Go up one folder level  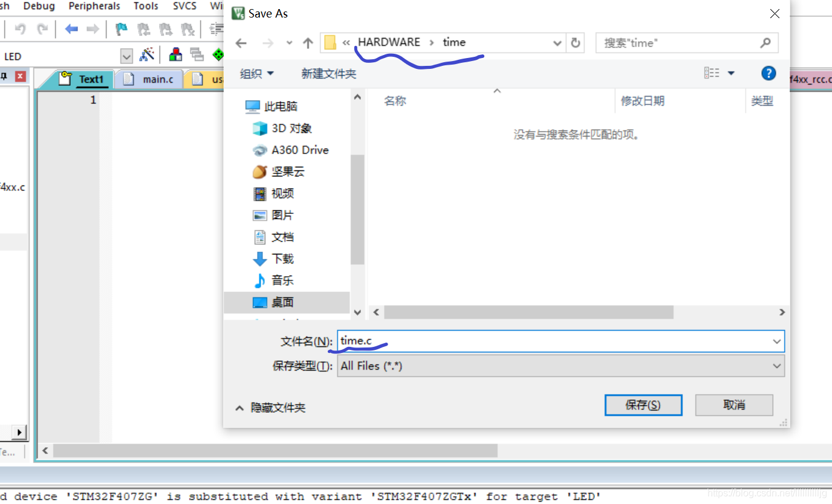[x=308, y=43]
